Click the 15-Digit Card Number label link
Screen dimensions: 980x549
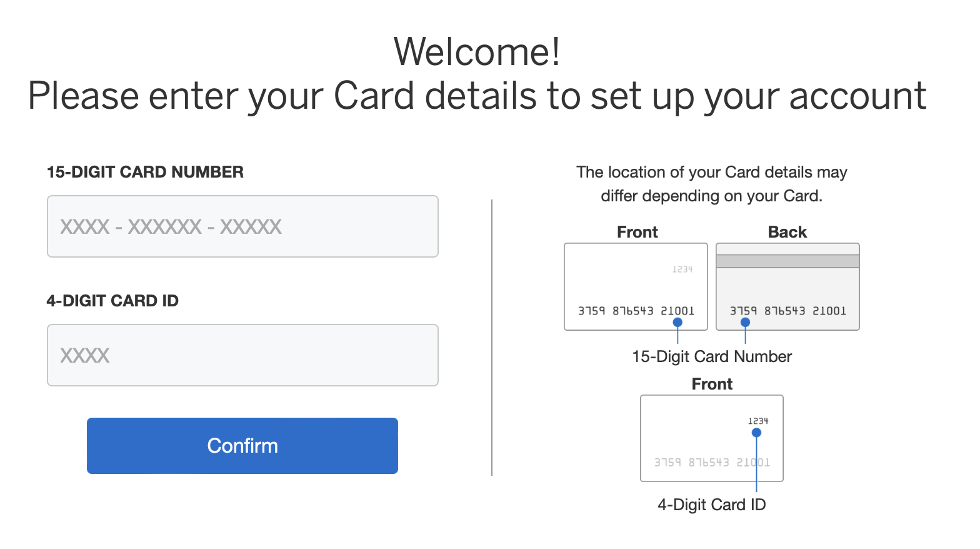(711, 356)
